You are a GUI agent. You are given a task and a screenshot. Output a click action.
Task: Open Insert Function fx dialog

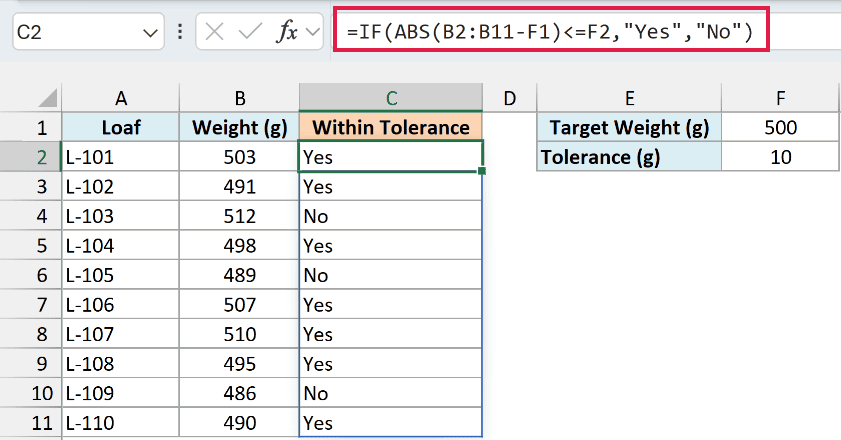pos(287,32)
